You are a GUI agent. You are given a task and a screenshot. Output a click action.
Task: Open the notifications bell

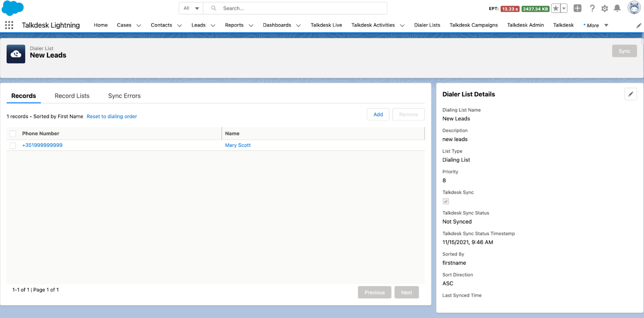(617, 8)
